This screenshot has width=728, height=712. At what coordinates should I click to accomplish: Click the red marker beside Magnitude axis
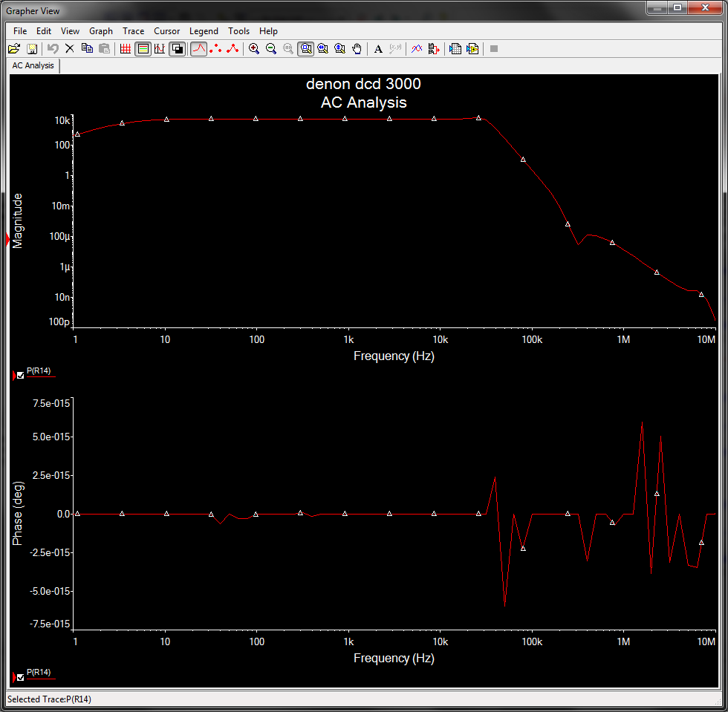coord(8,239)
